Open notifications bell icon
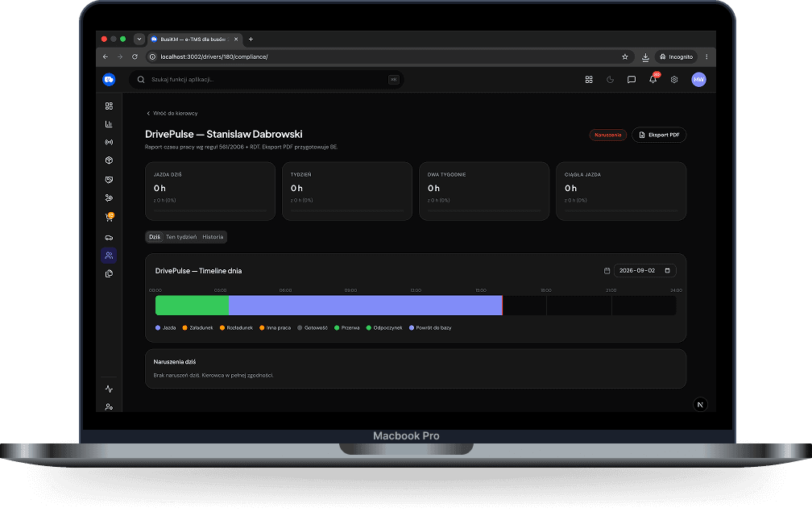Image resolution: width=812 pixels, height=512 pixels. click(653, 79)
